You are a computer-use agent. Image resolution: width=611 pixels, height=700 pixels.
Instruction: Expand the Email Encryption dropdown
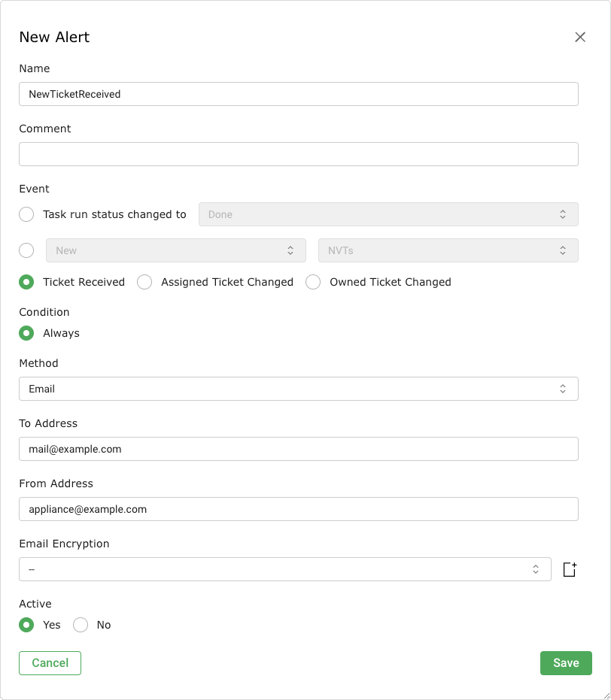coord(284,569)
